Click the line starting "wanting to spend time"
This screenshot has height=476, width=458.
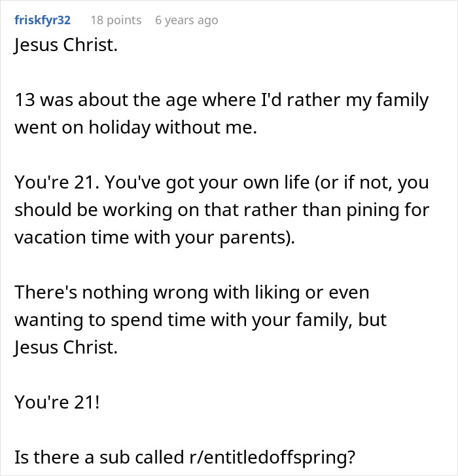point(200,319)
